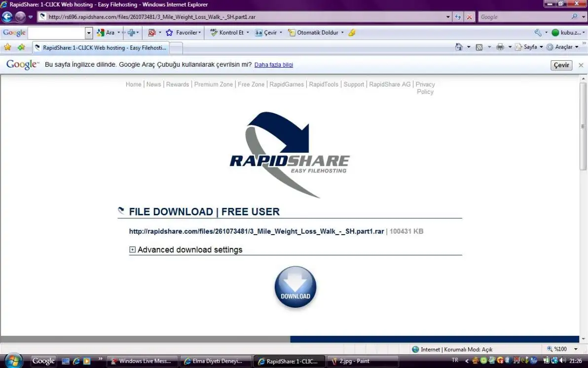588x368 pixels.
Task: Open Windows Live Messenger from the taskbar
Action: (142, 361)
